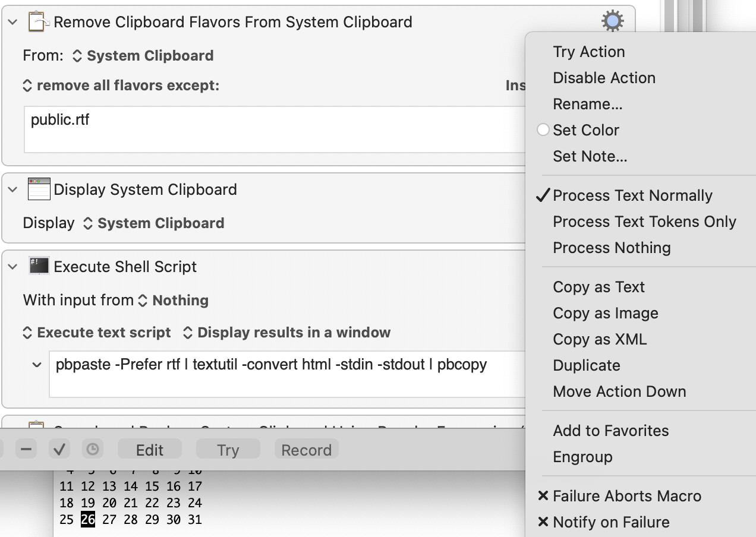Open the 'With input from Nothing' popup
The image size is (756, 537).
pyautogui.click(x=174, y=301)
